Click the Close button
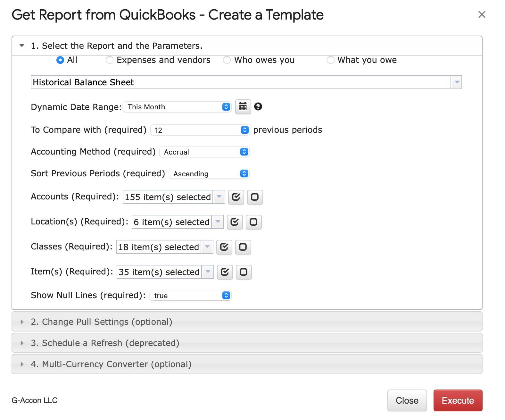 (x=407, y=400)
